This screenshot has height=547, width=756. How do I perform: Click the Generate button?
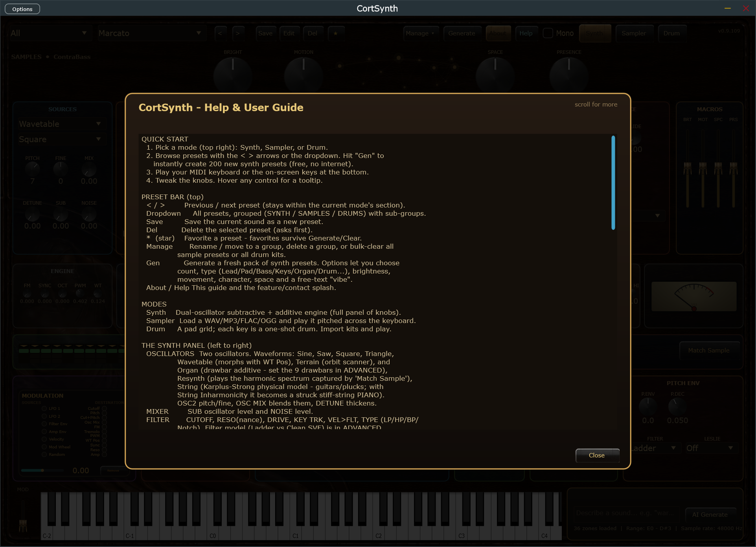[462, 33]
